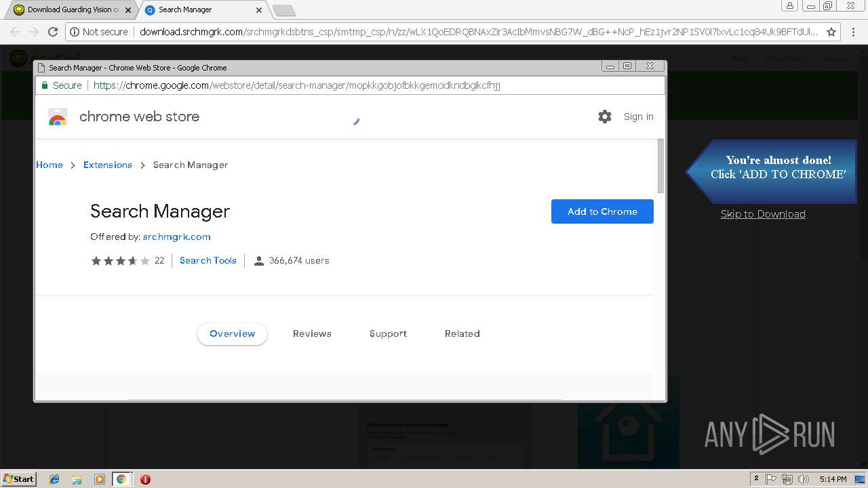Click the chrome web store heading text
Viewport: 868px width, 488px height.
pos(140,117)
